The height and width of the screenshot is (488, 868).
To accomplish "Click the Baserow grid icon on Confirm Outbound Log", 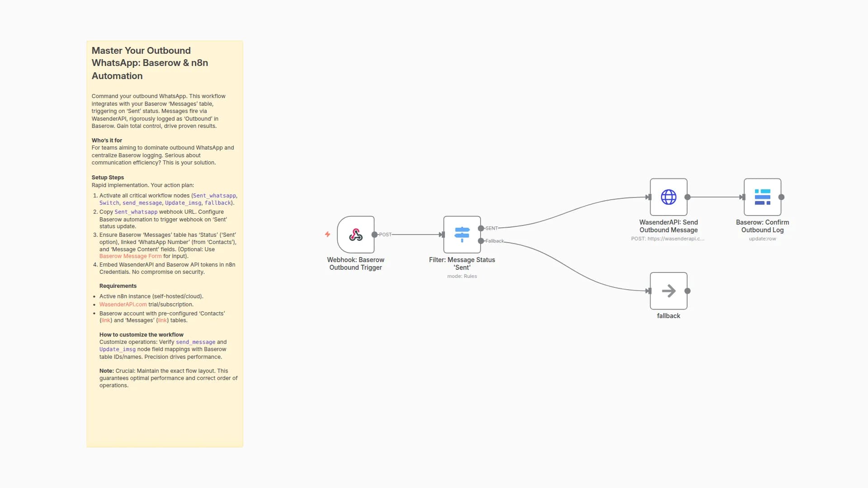I will [763, 197].
